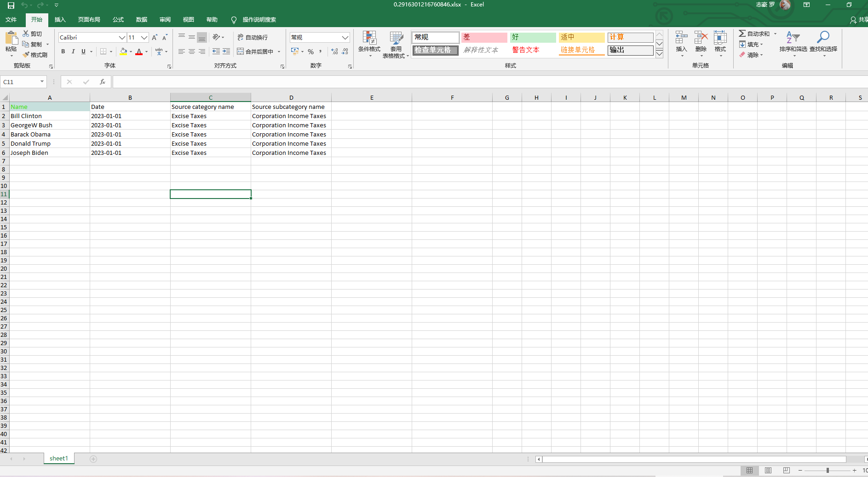Click the Comma Style icon
This screenshot has width=868, height=477.
coord(321,51)
